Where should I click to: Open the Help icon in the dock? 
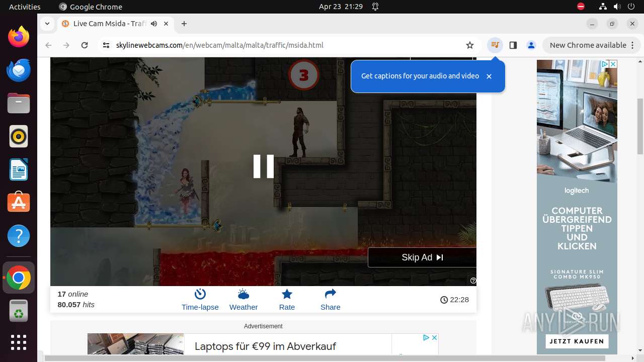click(x=19, y=236)
